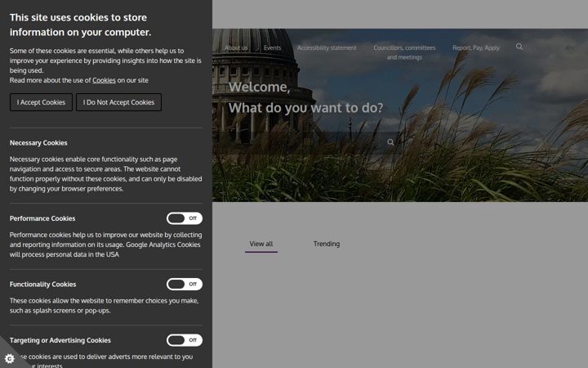Turn on Targeting or Advertising Cookies
The height and width of the screenshot is (368, 588).
coord(185,340)
